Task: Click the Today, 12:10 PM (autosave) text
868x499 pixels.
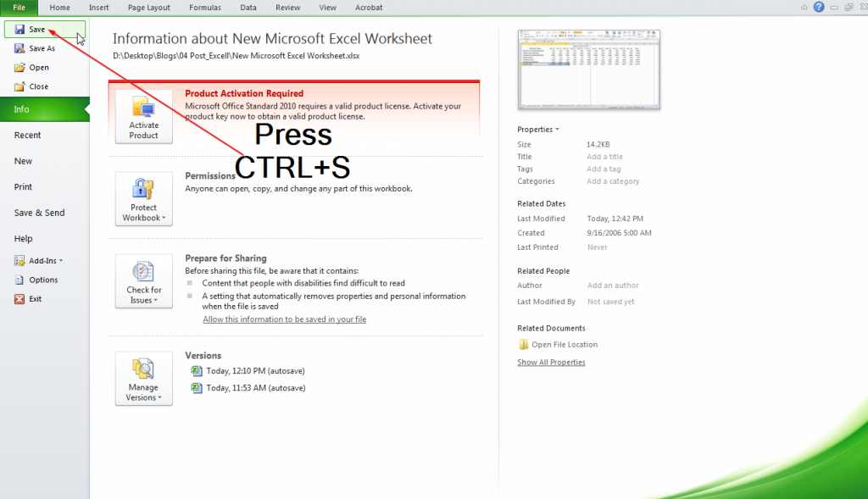Action: 256,371
